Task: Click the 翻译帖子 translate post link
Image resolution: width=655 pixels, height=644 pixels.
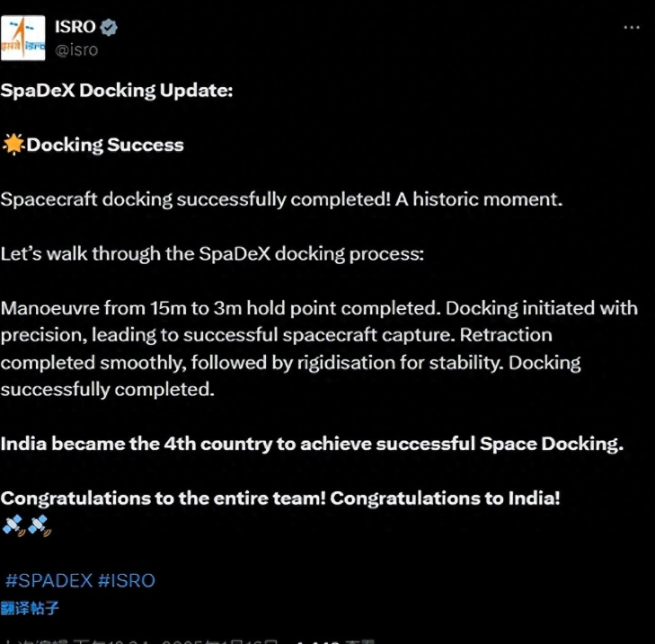Action: 30,608
